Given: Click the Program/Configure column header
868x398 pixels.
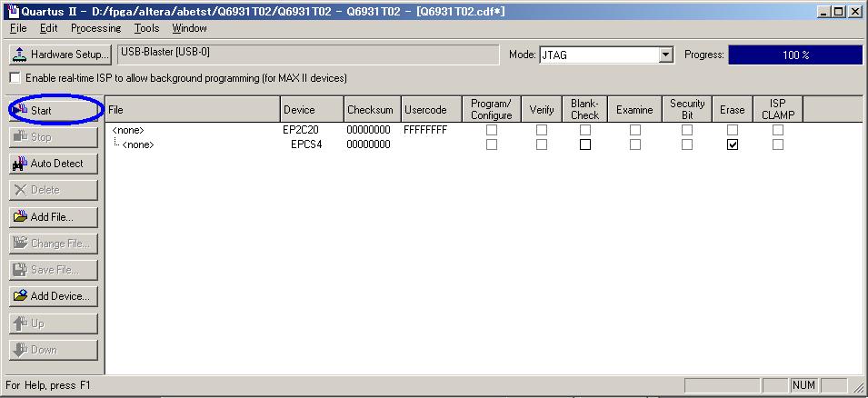Looking at the screenshot, I should 492,110.
